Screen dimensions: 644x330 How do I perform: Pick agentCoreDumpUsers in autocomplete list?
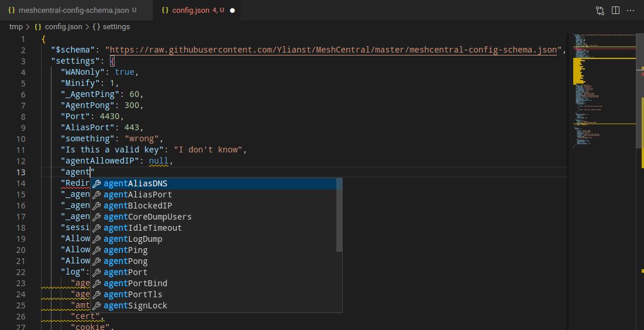pyautogui.click(x=147, y=217)
